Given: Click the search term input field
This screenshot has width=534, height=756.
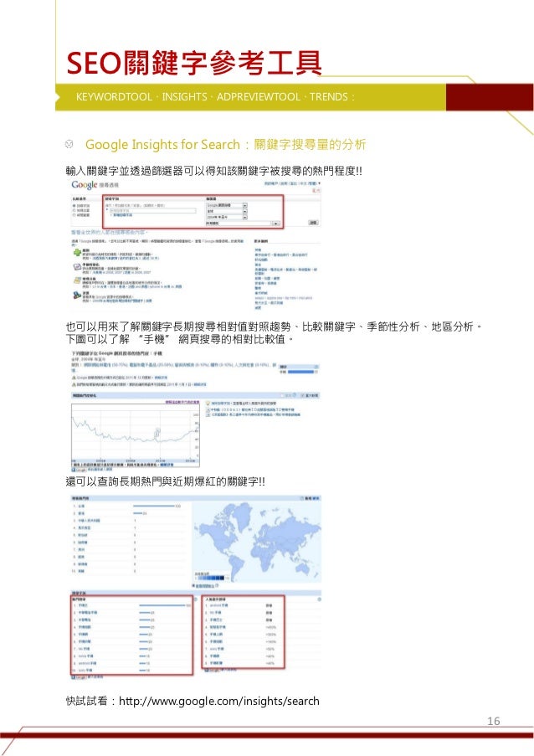Looking at the screenshot, I should point(152,211).
